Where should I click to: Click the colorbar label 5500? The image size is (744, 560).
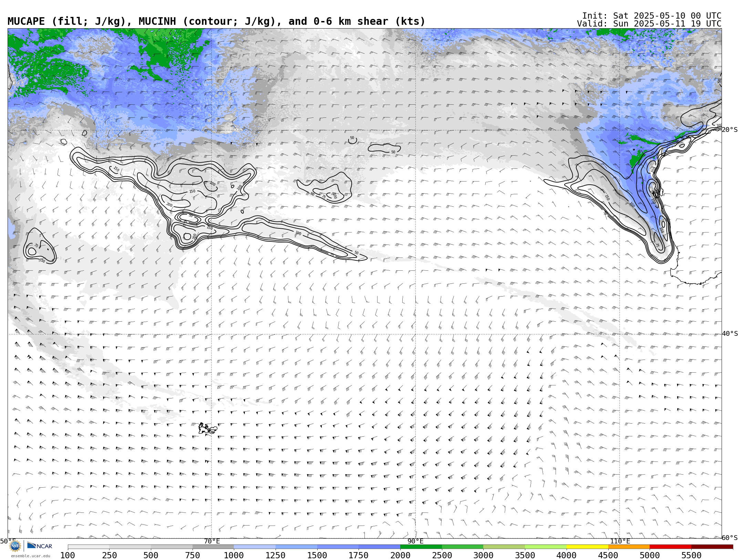click(x=691, y=556)
